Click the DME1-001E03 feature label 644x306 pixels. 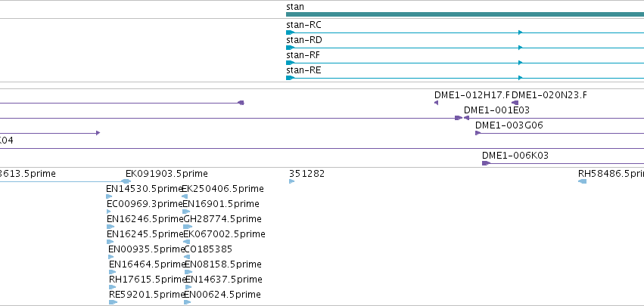click(x=496, y=110)
